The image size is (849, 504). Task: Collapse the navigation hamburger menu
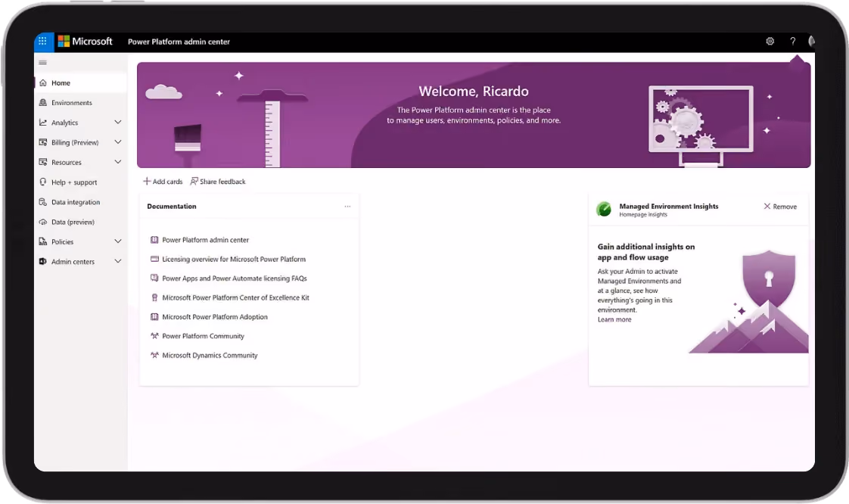[43, 62]
